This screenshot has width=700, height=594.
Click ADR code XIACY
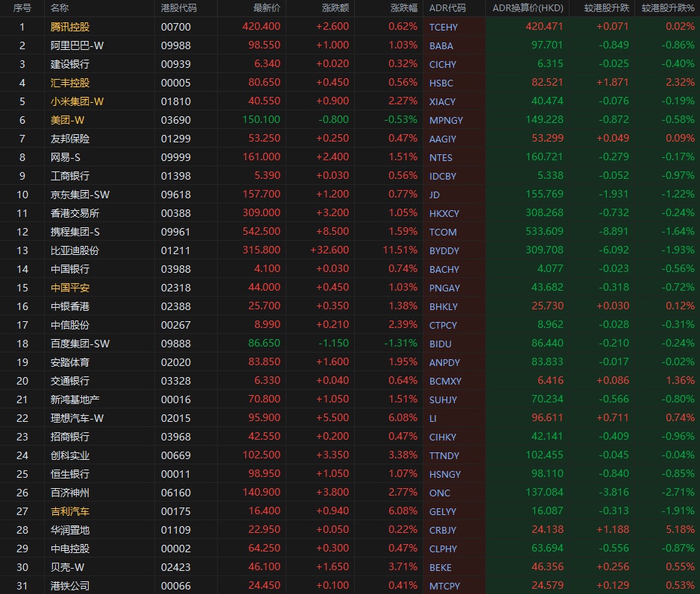(x=442, y=102)
